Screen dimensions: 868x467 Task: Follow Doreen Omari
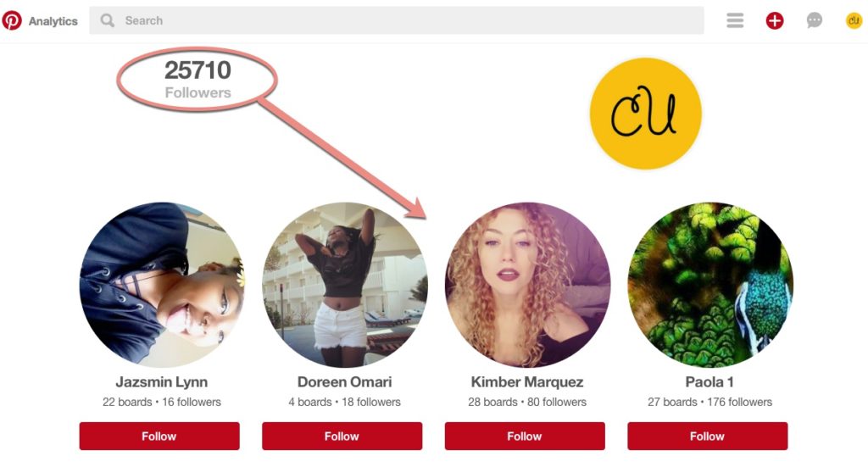click(342, 436)
